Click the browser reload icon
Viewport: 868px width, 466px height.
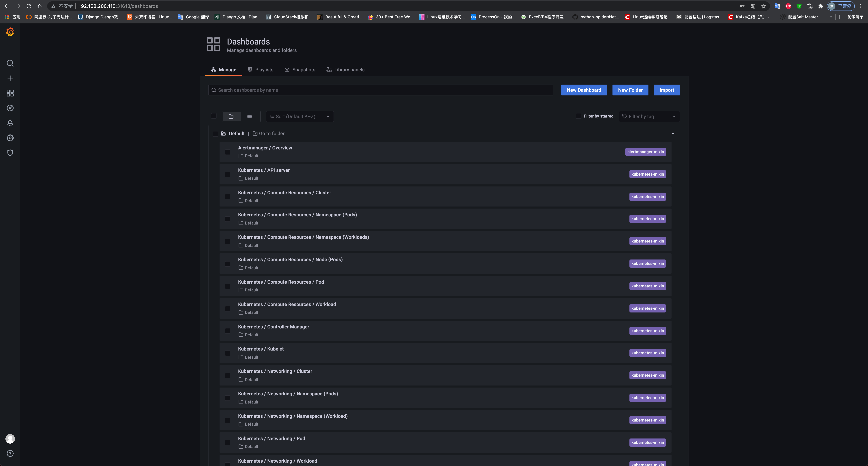click(29, 6)
